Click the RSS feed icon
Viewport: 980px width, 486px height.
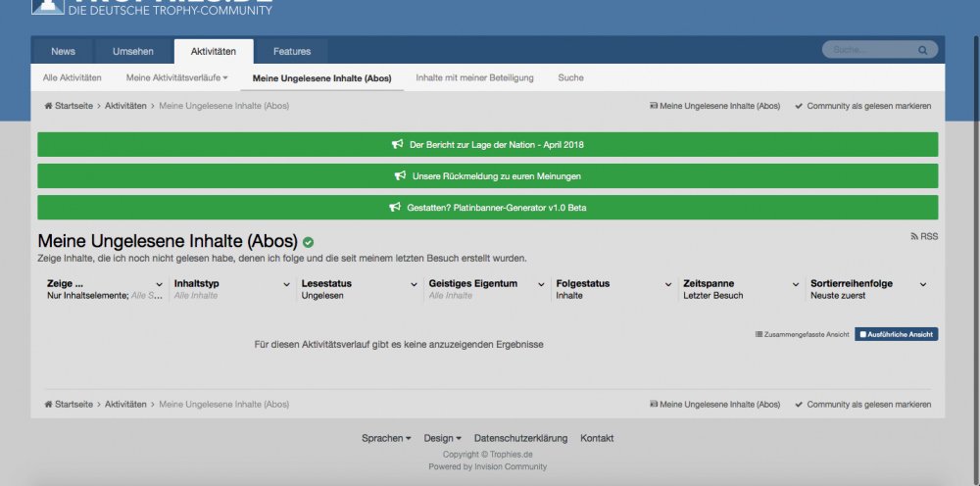click(x=914, y=236)
